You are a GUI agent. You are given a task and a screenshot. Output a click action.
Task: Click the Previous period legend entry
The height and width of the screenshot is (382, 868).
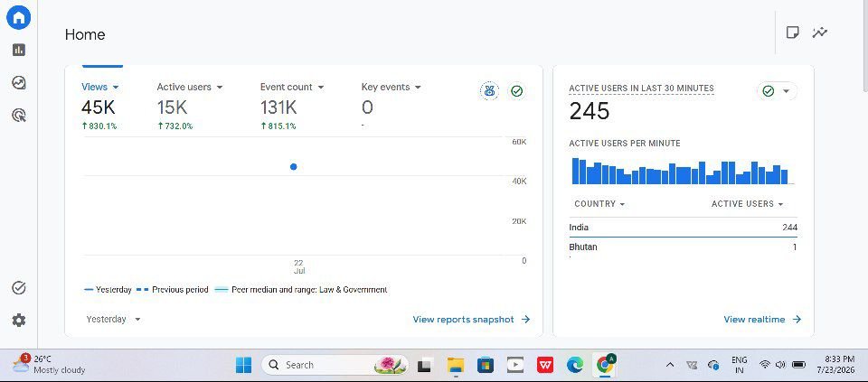point(173,290)
